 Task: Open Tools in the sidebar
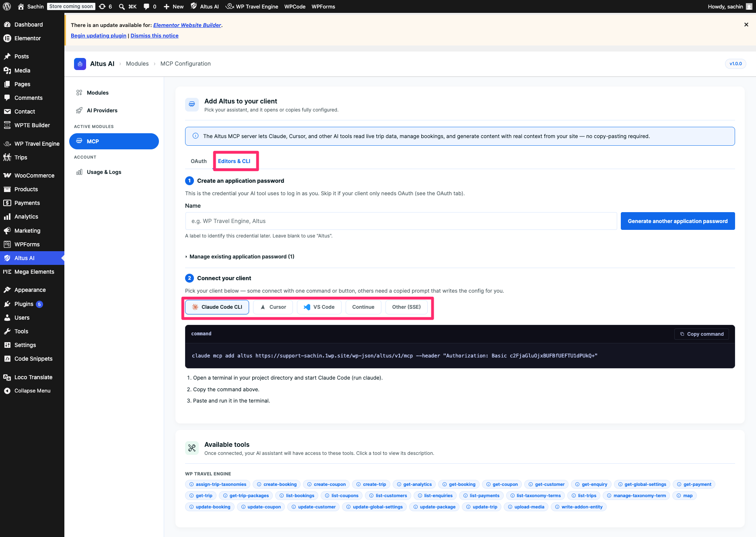(32, 331)
